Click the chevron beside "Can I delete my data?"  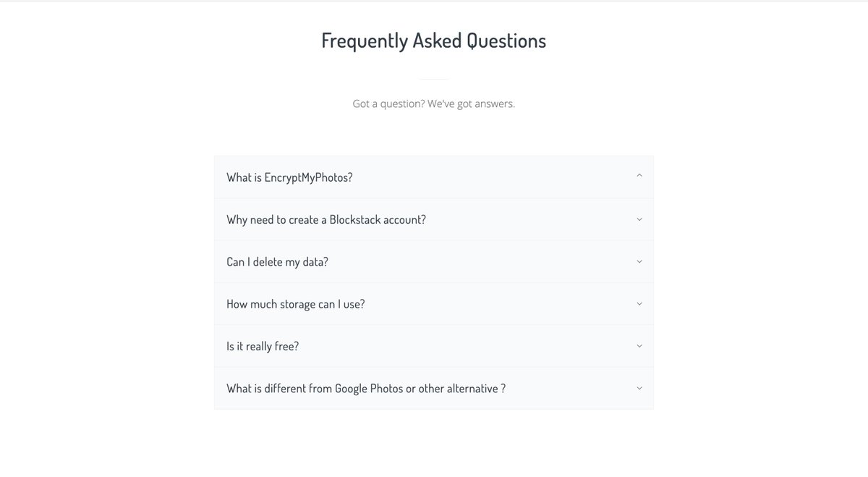coord(639,261)
